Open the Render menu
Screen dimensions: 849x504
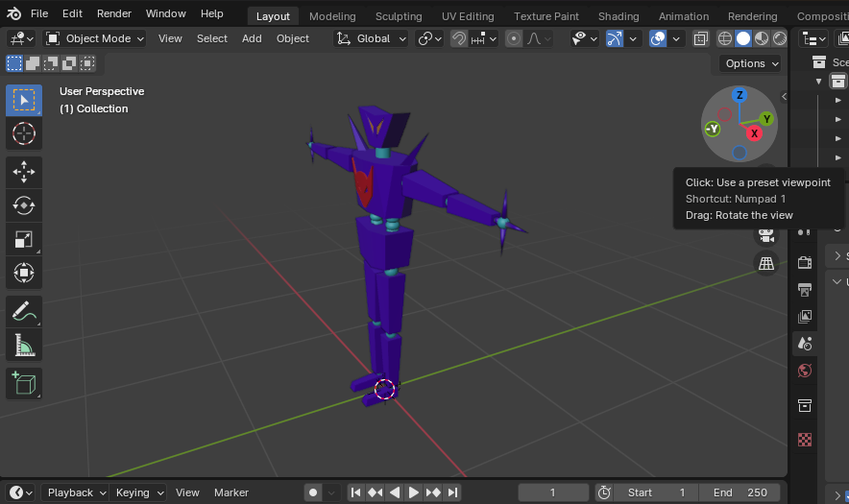coord(113,13)
